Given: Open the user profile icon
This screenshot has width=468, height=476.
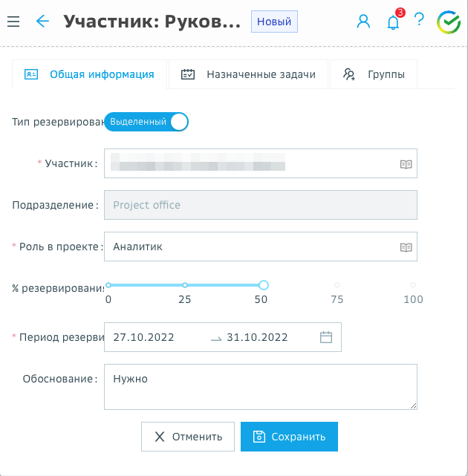Looking at the screenshot, I should [363, 22].
